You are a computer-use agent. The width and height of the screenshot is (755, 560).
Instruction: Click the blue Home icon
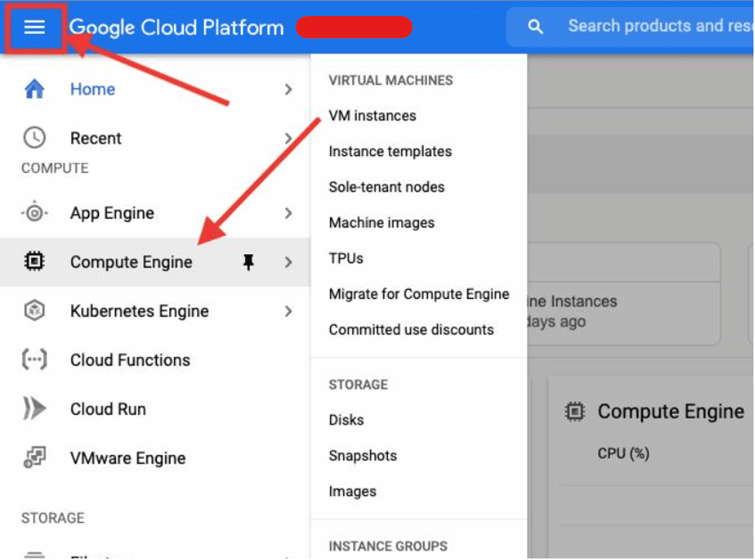[x=32, y=88]
